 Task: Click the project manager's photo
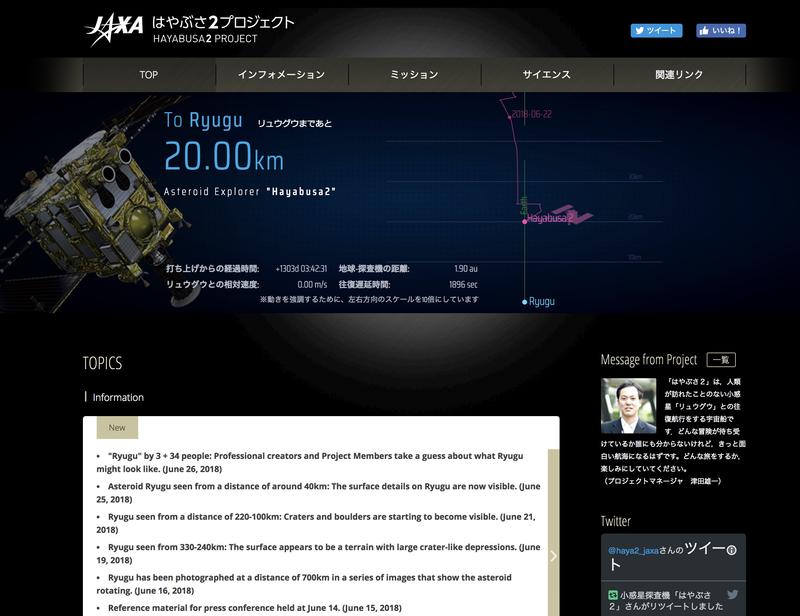click(629, 406)
